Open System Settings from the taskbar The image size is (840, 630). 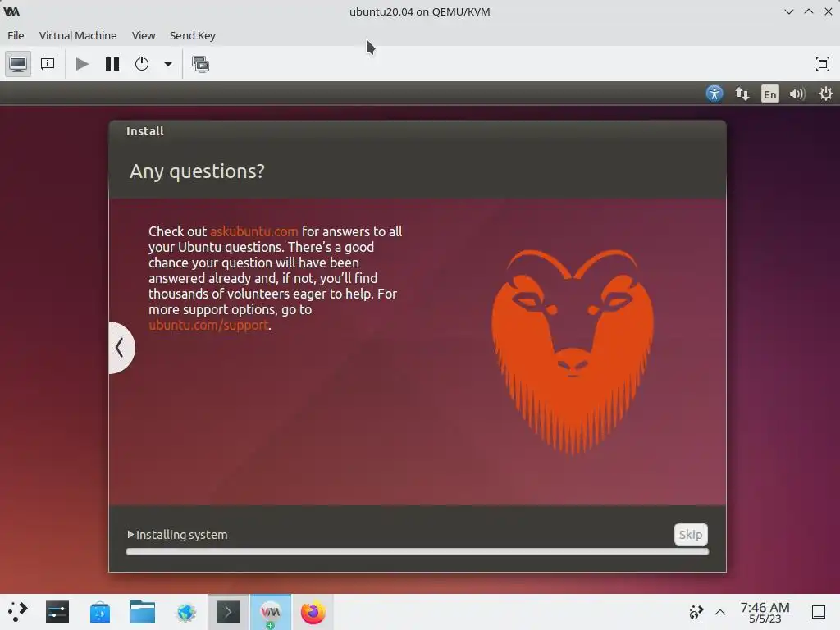tap(57, 612)
